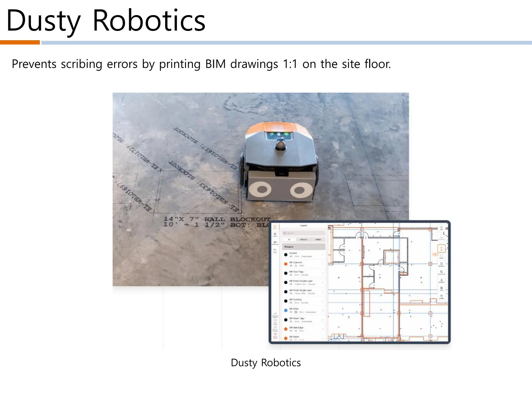Click the blue swatch of DR-Grids
This screenshot has height=399, width=532.
286,310
